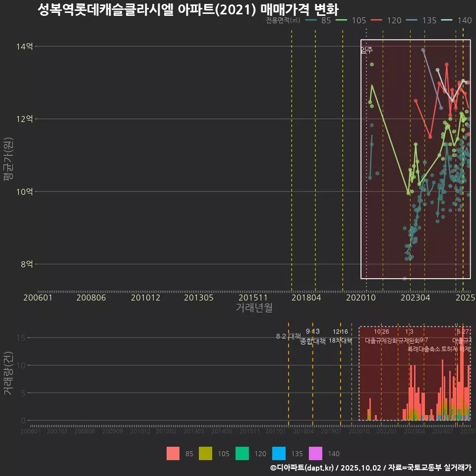The width and height of the screenshot is (476, 476).
Task: Click the 거래년월 x-axis title
Action: [x=254, y=308]
